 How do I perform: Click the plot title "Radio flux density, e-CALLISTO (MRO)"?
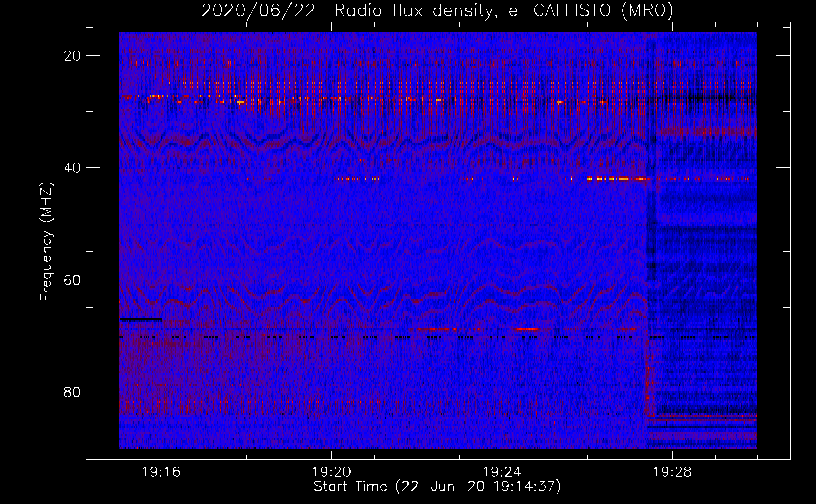coord(504,10)
